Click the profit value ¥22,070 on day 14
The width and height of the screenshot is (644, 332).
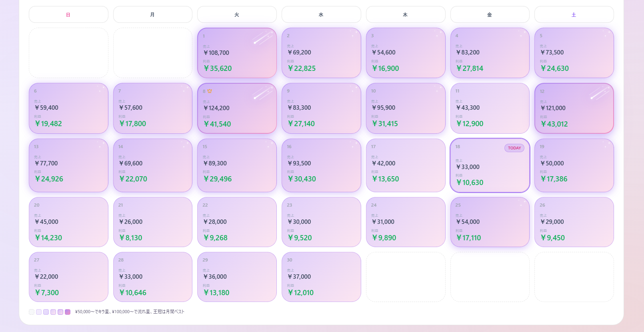[x=133, y=179]
